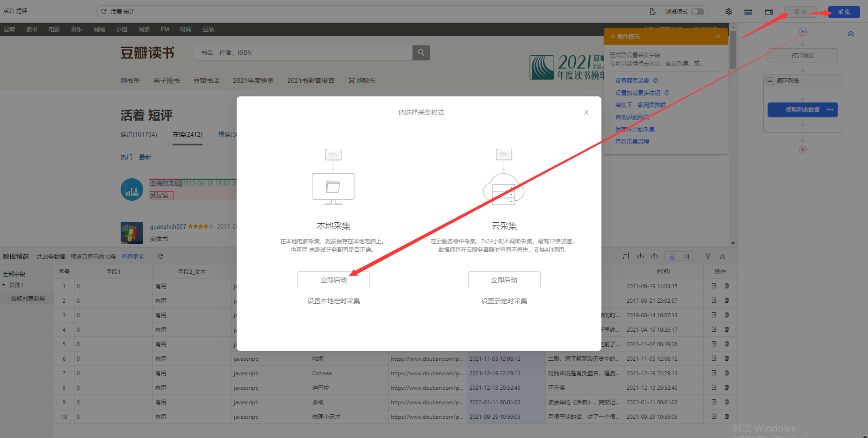This screenshot has width=868, height=438.
Task: Click the 查看采集流程 link
Action: 632,141
